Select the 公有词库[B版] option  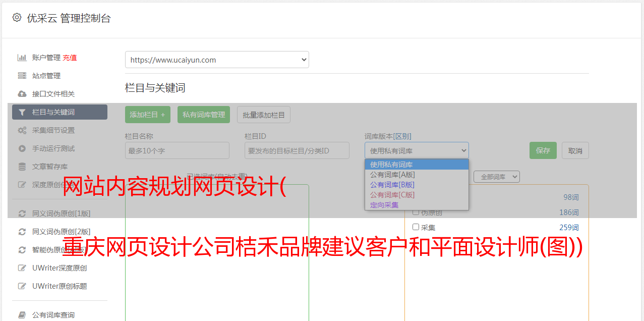417,185
